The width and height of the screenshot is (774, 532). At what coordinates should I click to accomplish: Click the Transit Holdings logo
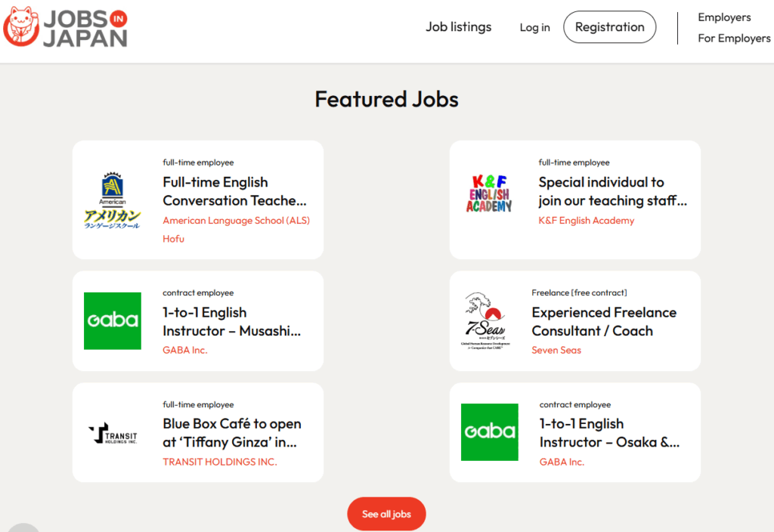[x=115, y=432]
